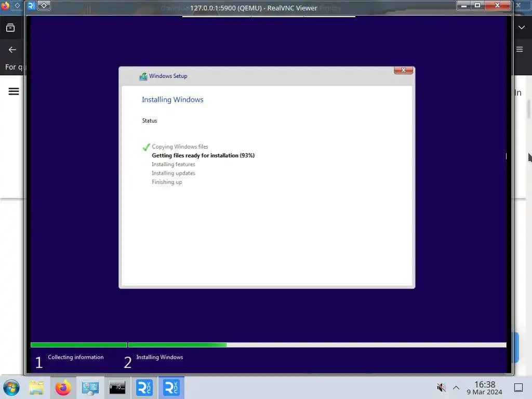This screenshot has height=399, width=532.
Task: Click the RealVNC Viewer title bar icon
Action: [x=31, y=5]
